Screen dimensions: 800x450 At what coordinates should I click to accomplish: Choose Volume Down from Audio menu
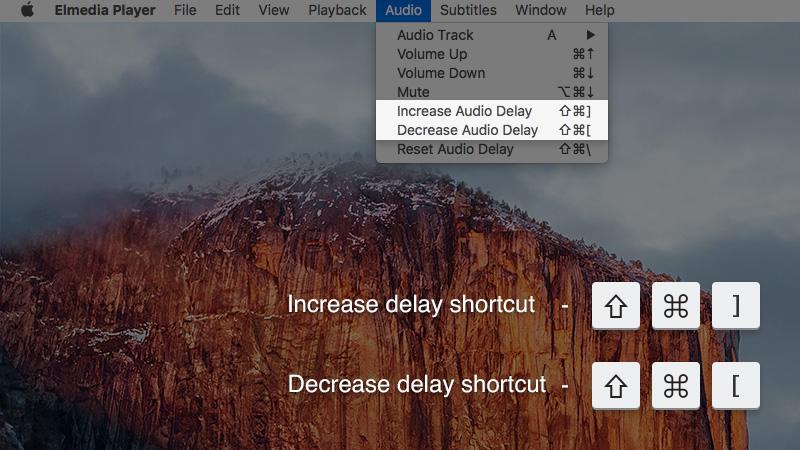[x=492, y=73]
